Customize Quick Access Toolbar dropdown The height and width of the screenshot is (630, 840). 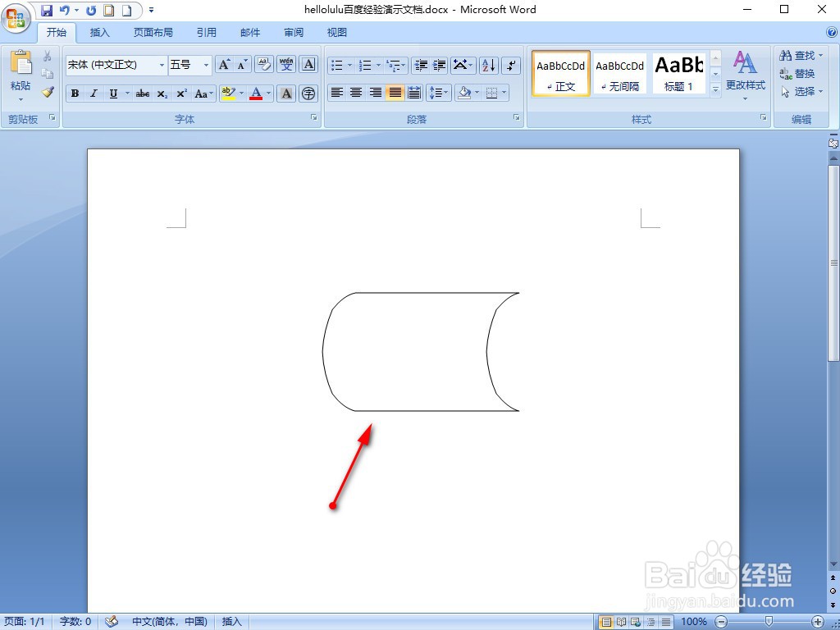pyautogui.click(x=152, y=10)
